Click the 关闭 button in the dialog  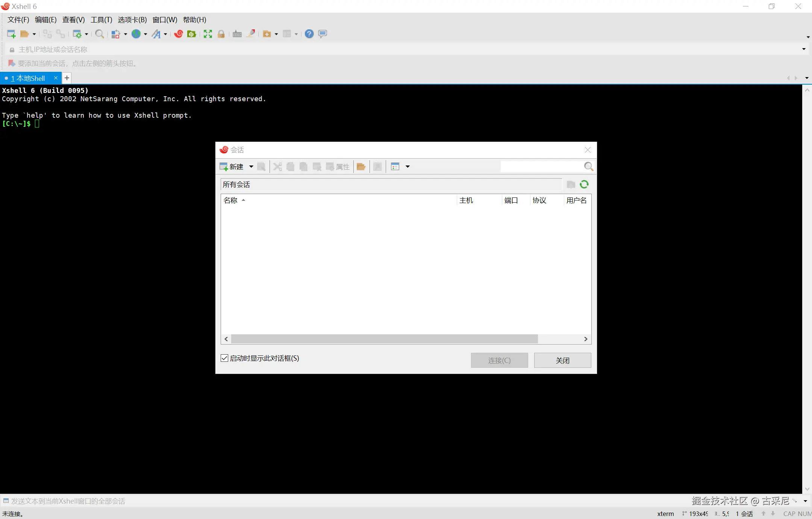point(562,360)
